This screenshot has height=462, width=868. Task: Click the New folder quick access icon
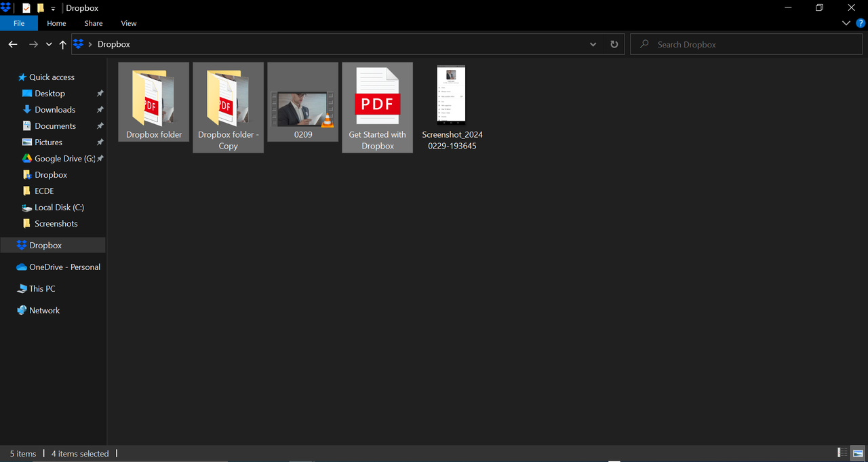pyautogui.click(x=40, y=8)
